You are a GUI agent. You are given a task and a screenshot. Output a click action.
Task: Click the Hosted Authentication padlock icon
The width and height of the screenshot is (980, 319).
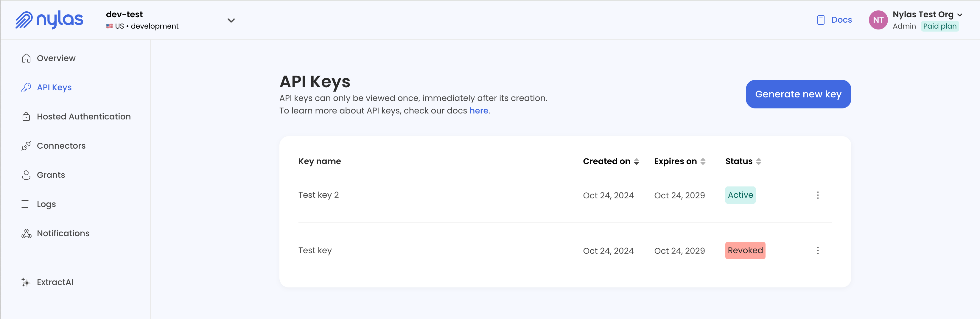(x=26, y=116)
